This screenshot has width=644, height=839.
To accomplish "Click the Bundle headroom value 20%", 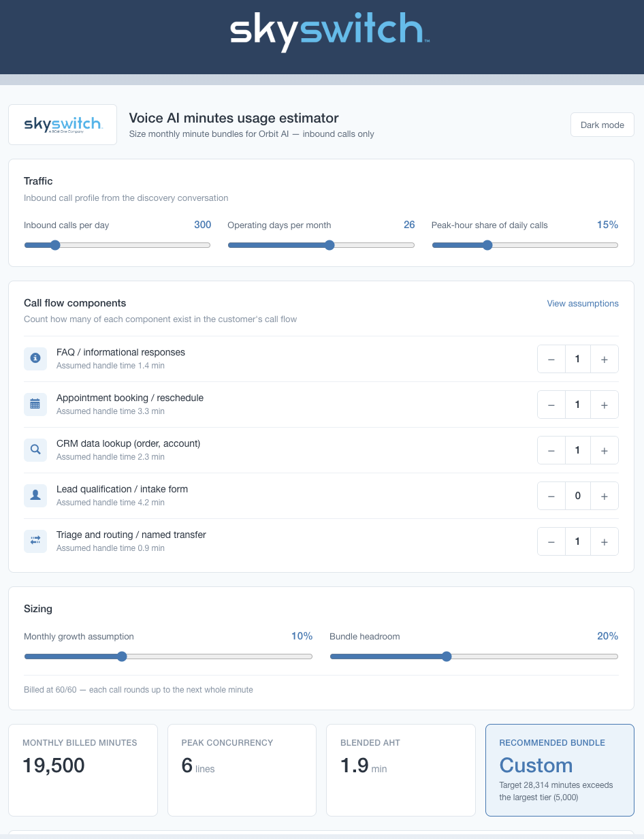I will (x=608, y=636).
